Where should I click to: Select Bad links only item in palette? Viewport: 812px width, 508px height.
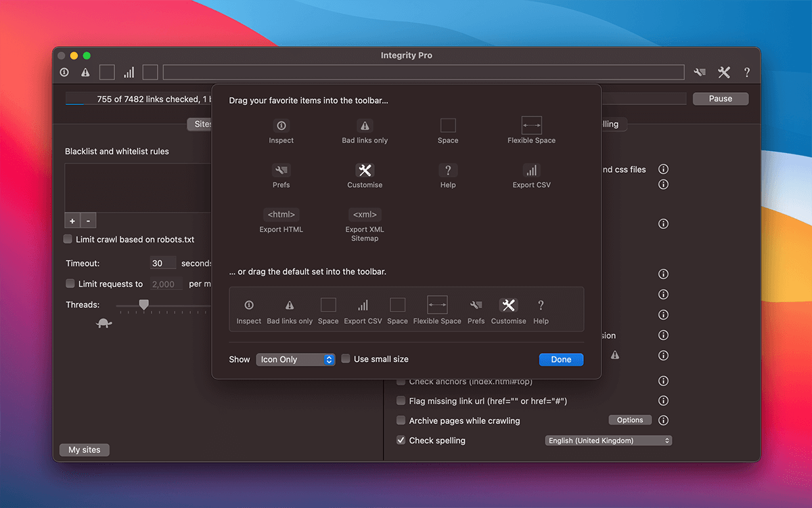[365, 131]
